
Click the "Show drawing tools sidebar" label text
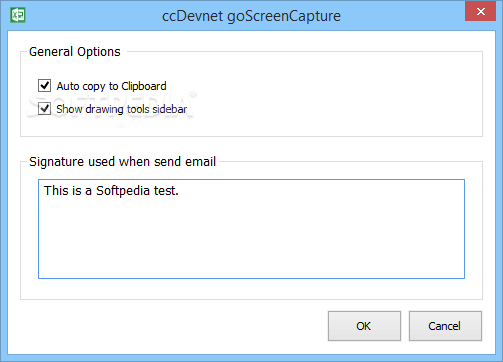(x=122, y=109)
